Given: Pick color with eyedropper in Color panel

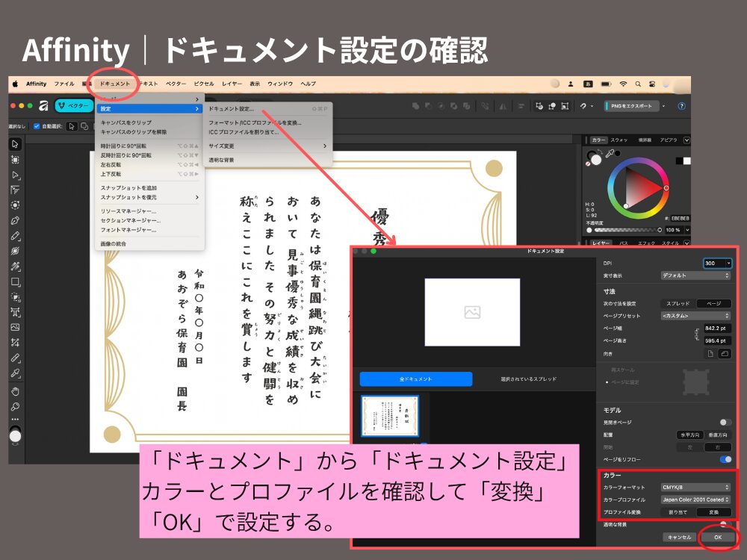Looking at the screenshot, I should point(610,153).
